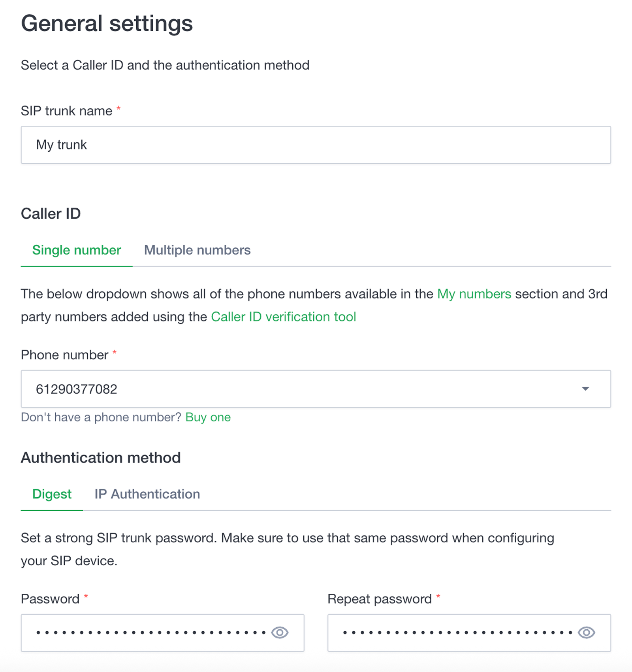632x672 pixels.
Task: Click the Authentication method heading
Action: tap(101, 458)
